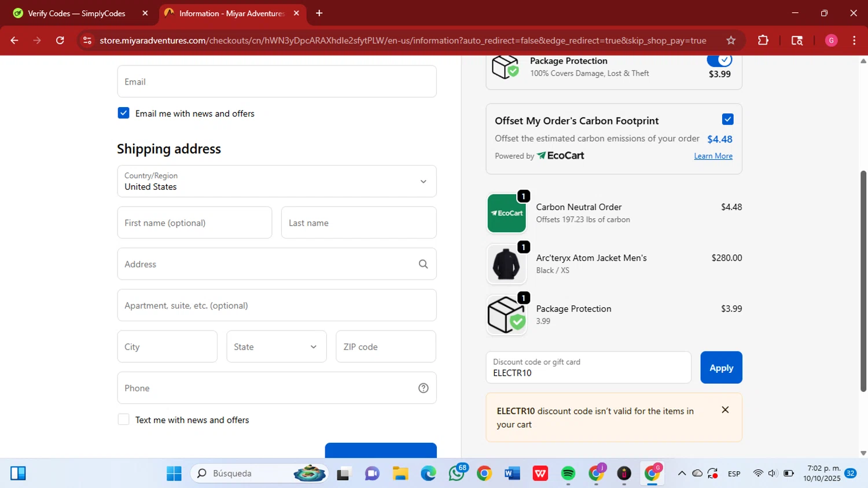Open File Explorer from the taskbar
The width and height of the screenshot is (868, 488).
point(400,474)
